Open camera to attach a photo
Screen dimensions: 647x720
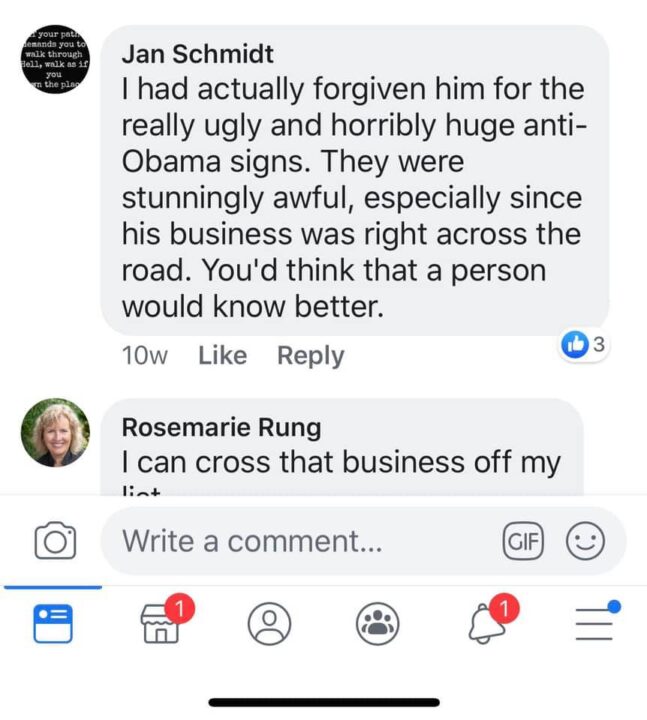pyautogui.click(x=55, y=542)
